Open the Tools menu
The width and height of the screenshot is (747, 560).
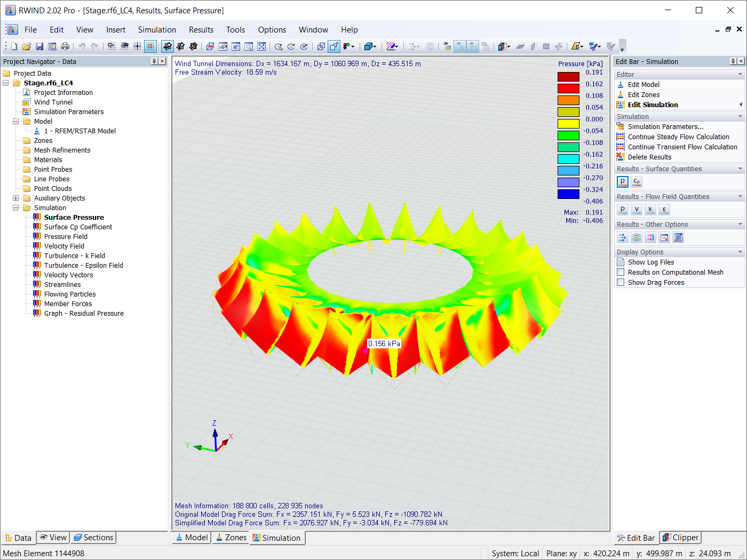click(235, 30)
